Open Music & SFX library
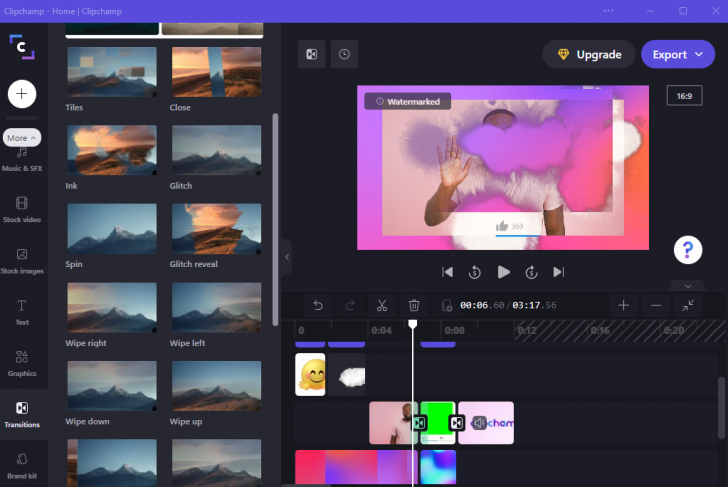Image resolution: width=728 pixels, height=487 pixels. coord(22,160)
